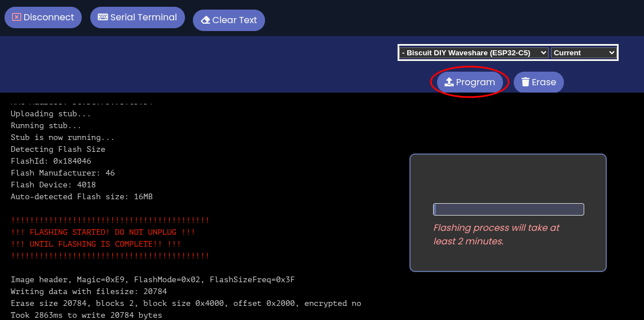Screen dimensions: 644x320
Task: Open the Current version dropdown
Action: coord(583,52)
